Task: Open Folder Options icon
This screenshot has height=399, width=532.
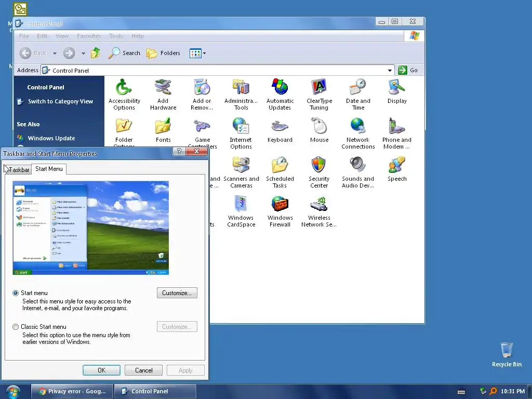Action: pyautogui.click(x=124, y=132)
